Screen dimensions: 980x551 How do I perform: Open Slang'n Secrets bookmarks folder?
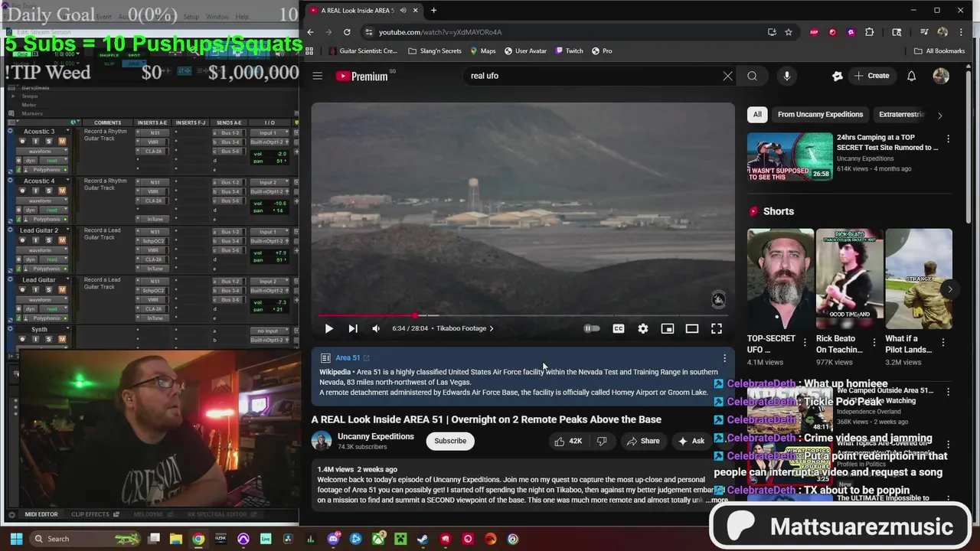[435, 51]
